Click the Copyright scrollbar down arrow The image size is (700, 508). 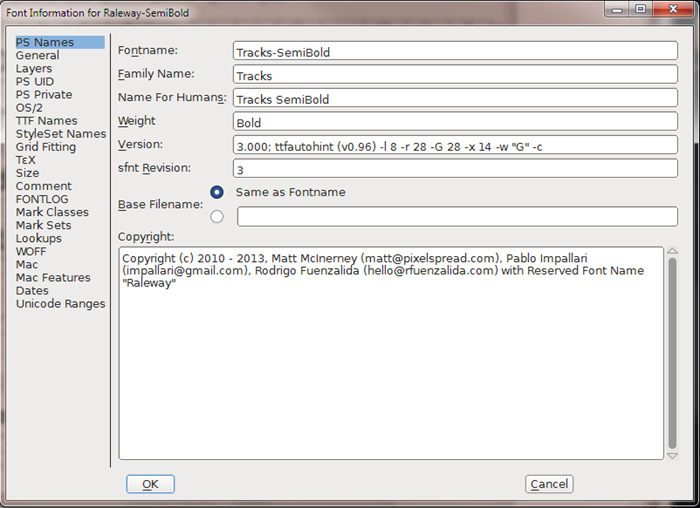click(x=672, y=456)
